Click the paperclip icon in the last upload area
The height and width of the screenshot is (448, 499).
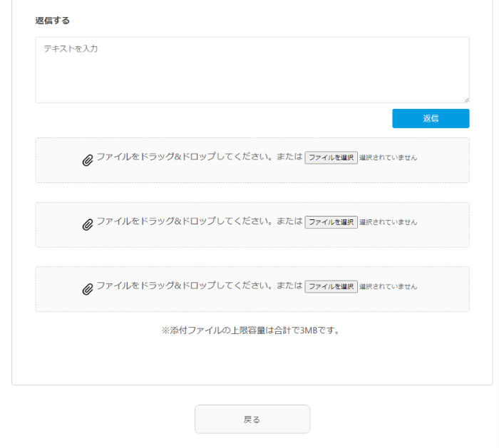pyautogui.click(x=88, y=289)
